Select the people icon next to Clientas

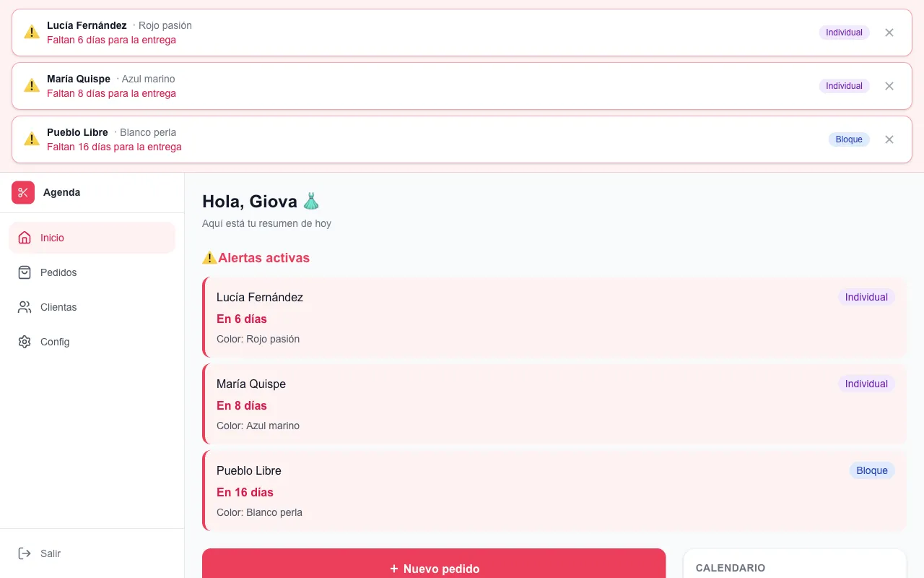[25, 307]
